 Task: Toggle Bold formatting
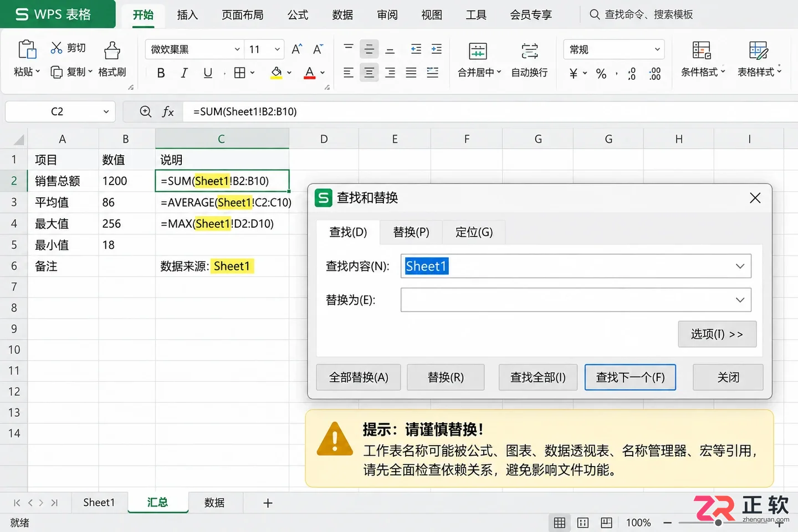point(161,73)
